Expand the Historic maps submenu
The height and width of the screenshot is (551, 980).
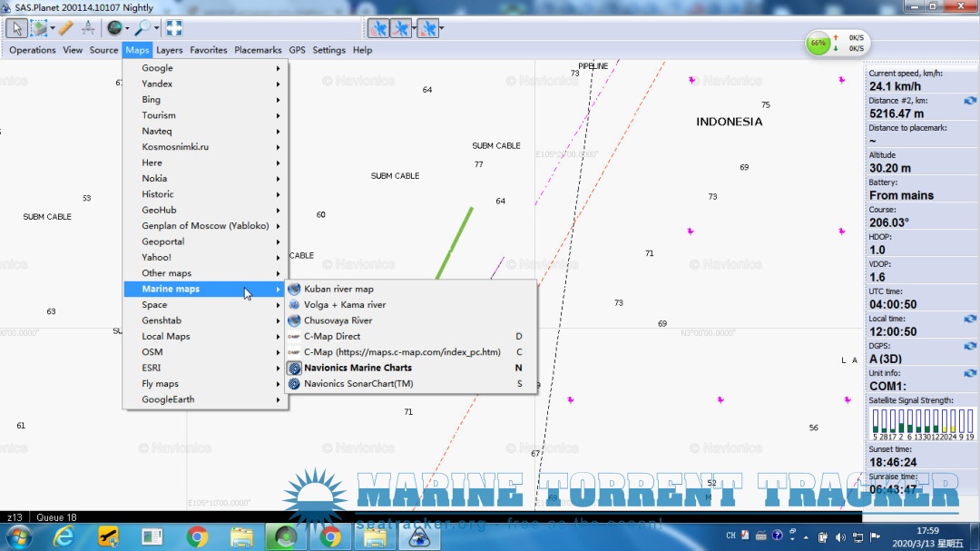coord(205,194)
